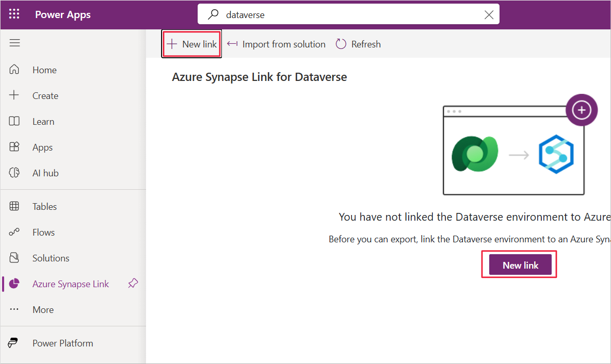This screenshot has height=364, width=611.
Task: Click the Refresh command label
Action: [x=366, y=44]
